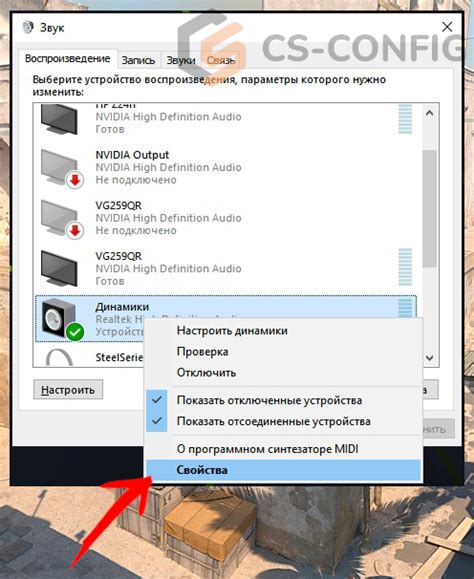Click the Звук window title icon
The width and height of the screenshot is (474, 579).
coord(28,28)
